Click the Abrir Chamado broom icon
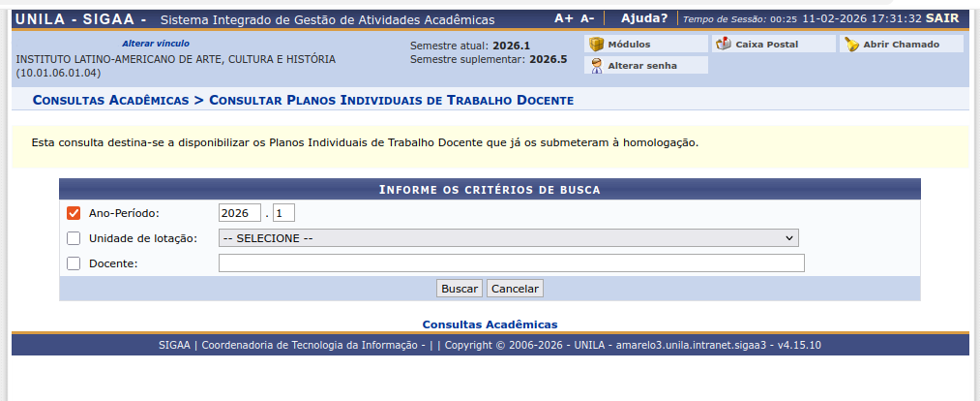The width and height of the screenshot is (980, 401). (851, 45)
